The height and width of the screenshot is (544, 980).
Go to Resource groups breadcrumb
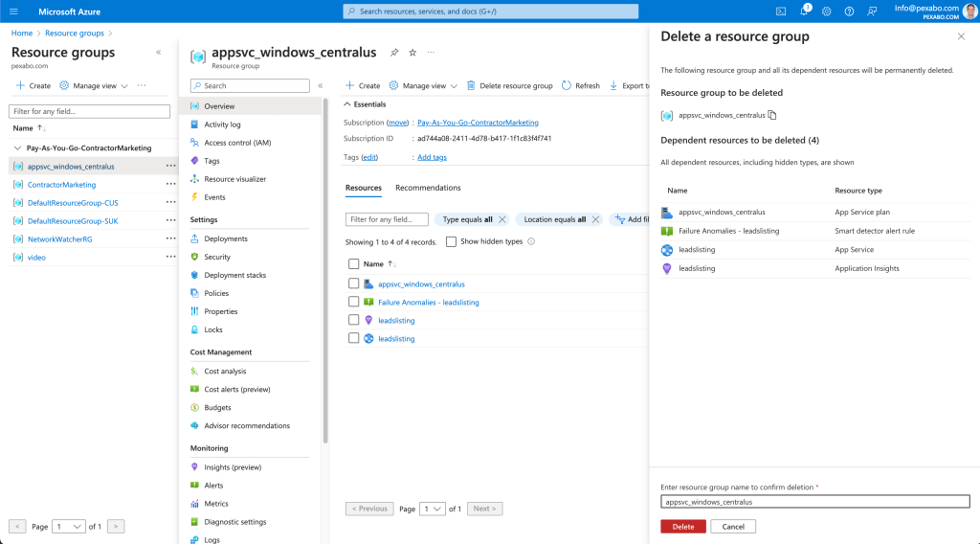pos(75,34)
